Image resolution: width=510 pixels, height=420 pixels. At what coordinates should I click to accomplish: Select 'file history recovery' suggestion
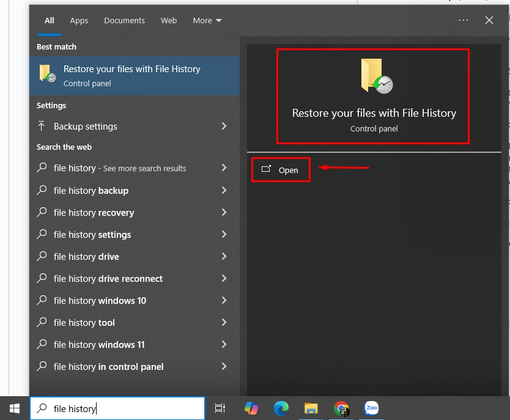(135, 212)
